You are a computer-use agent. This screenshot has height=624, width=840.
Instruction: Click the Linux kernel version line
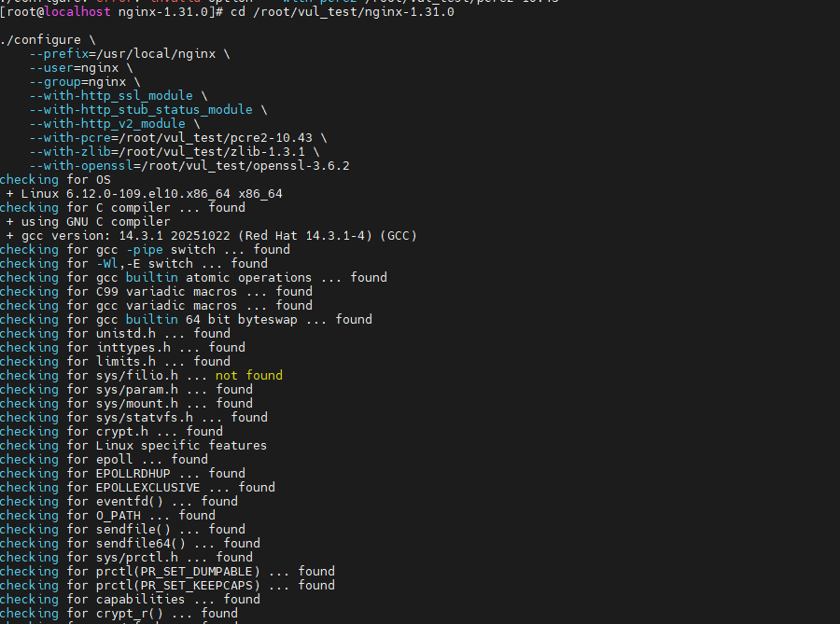click(144, 194)
